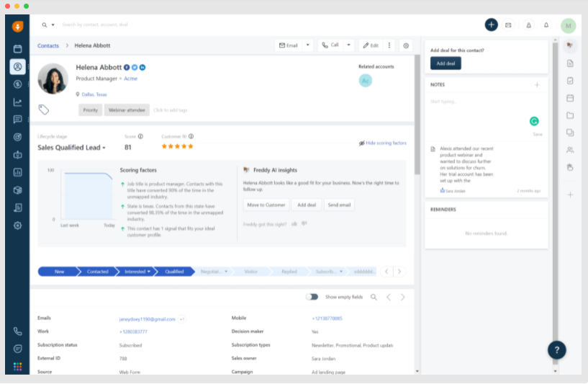Open the search scope dropdown arrow
The width and height of the screenshot is (588, 384).
(x=53, y=25)
